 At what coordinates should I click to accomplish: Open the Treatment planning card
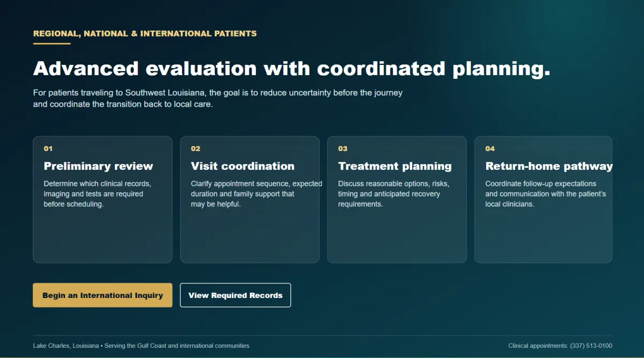pos(397,199)
